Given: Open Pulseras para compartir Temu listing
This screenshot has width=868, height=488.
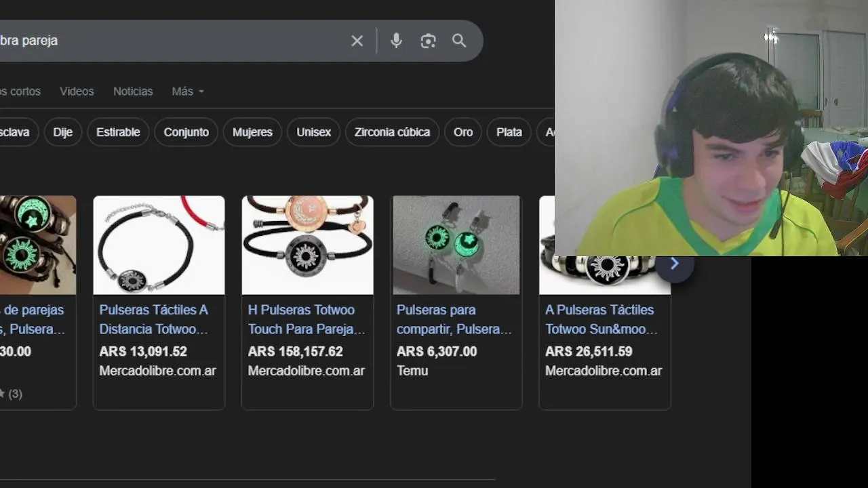Looking at the screenshot, I should (x=454, y=319).
